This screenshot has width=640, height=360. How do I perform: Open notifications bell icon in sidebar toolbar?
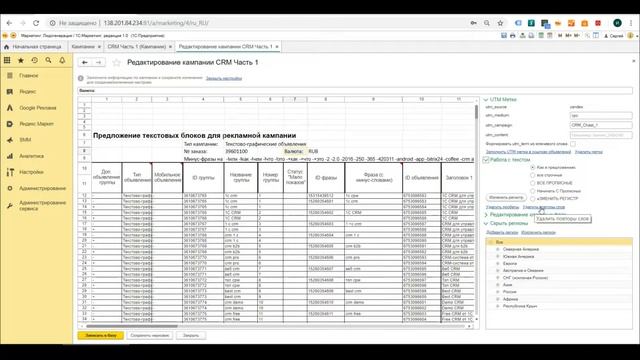coord(62,60)
